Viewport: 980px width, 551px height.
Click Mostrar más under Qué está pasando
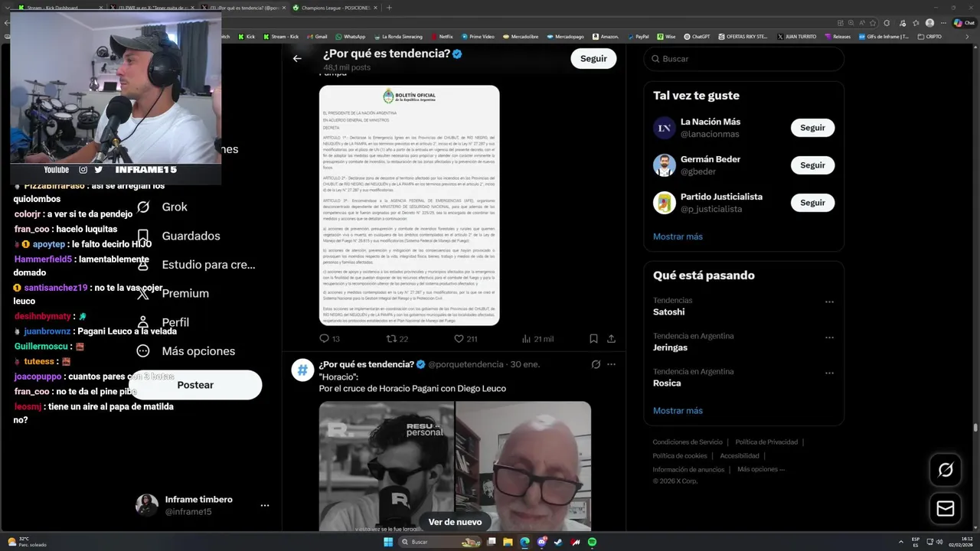[x=678, y=411]
